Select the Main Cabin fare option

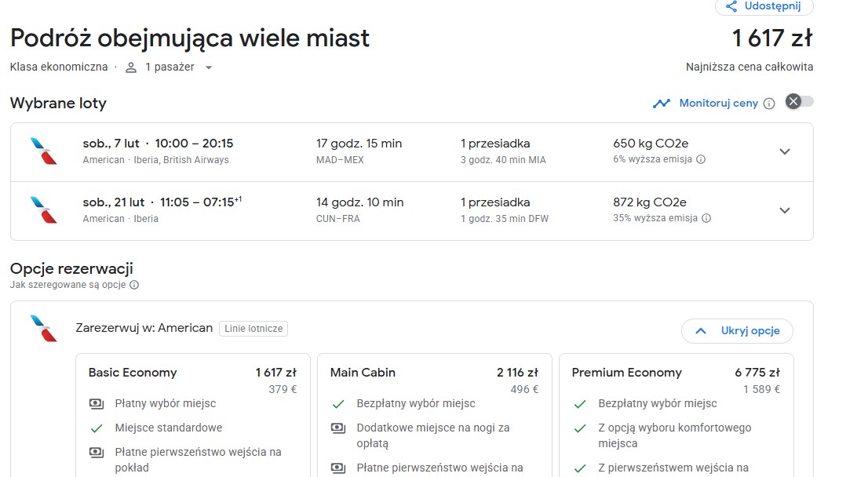coord(435,416)
